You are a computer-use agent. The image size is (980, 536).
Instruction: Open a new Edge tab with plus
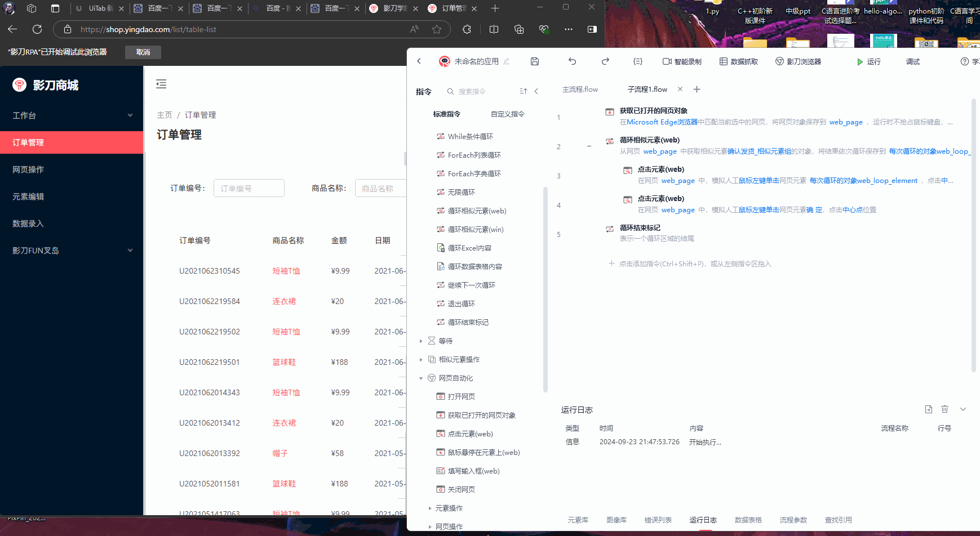tap(495, 8)
